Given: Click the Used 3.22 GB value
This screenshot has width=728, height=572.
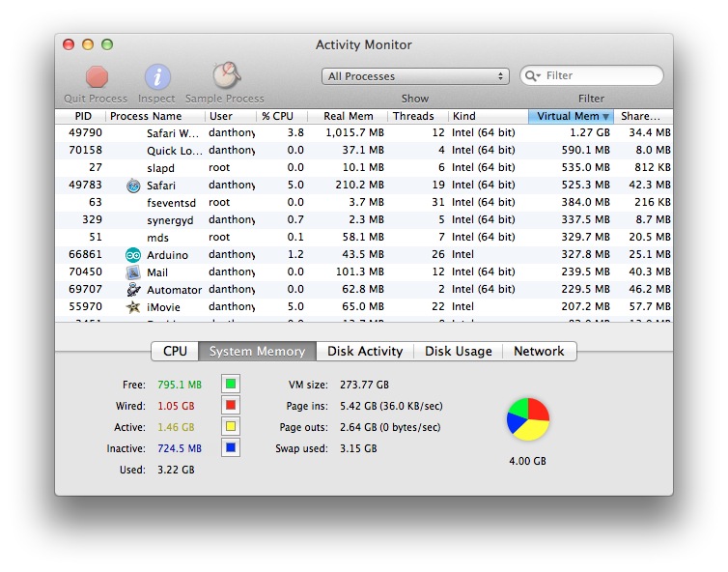Looking at the screenshot, I should coord(176,470).
